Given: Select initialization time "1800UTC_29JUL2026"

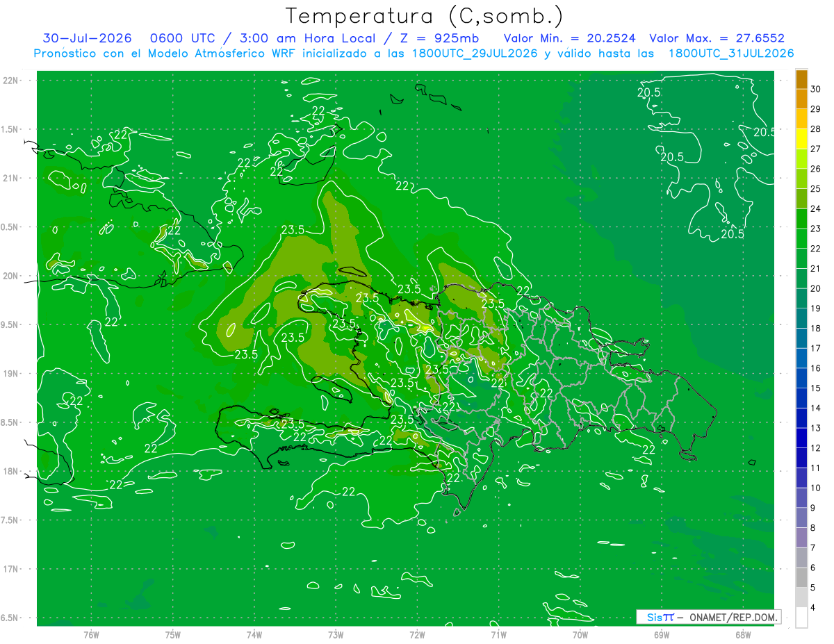Looking at the screenshot, I should tap(472, 53).
